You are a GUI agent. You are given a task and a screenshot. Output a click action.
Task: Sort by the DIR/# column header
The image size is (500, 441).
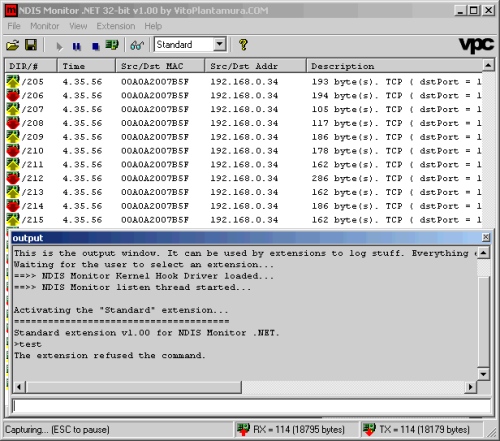31,66
